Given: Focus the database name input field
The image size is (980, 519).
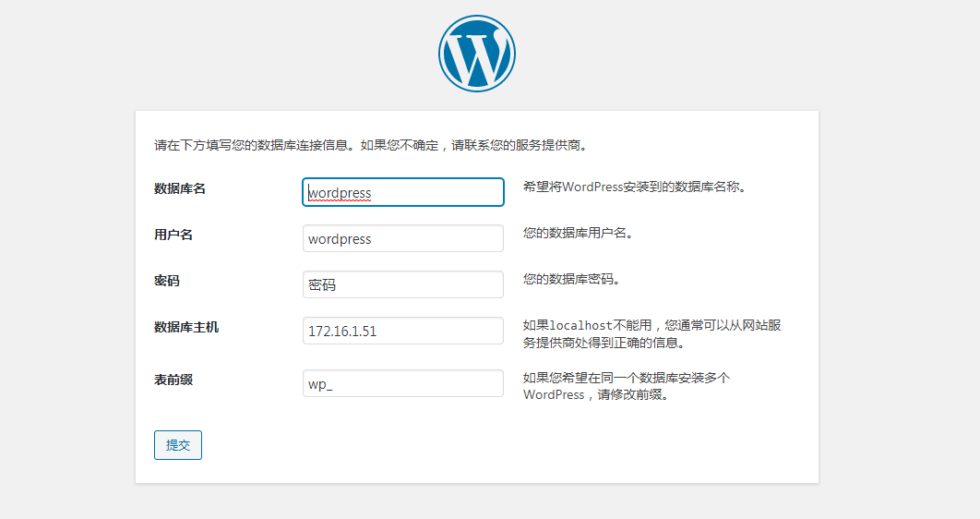Looking at the screenshot, I should point(403,192).
